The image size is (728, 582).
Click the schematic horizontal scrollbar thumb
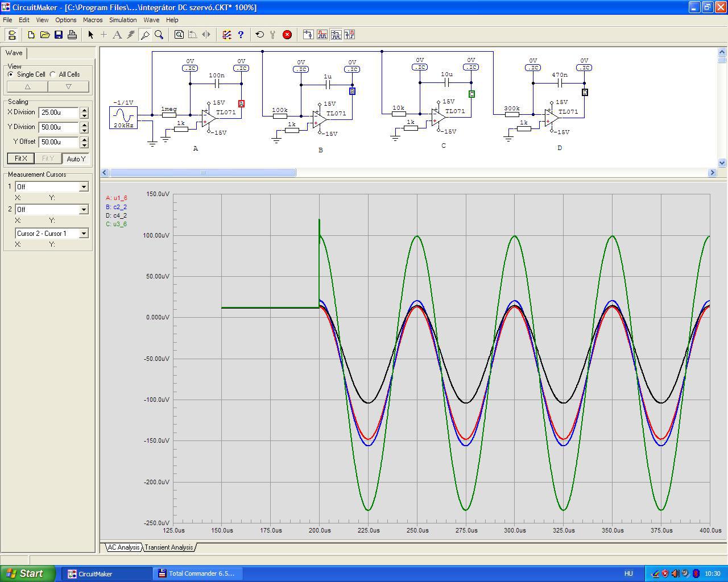pyautogui.click(x=202, y=173)
